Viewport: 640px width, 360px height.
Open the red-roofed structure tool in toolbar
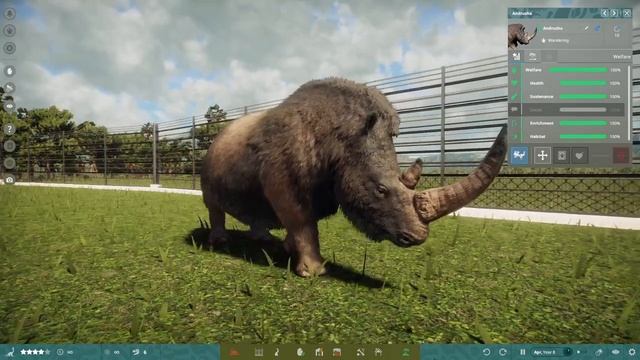click(337, 352)
